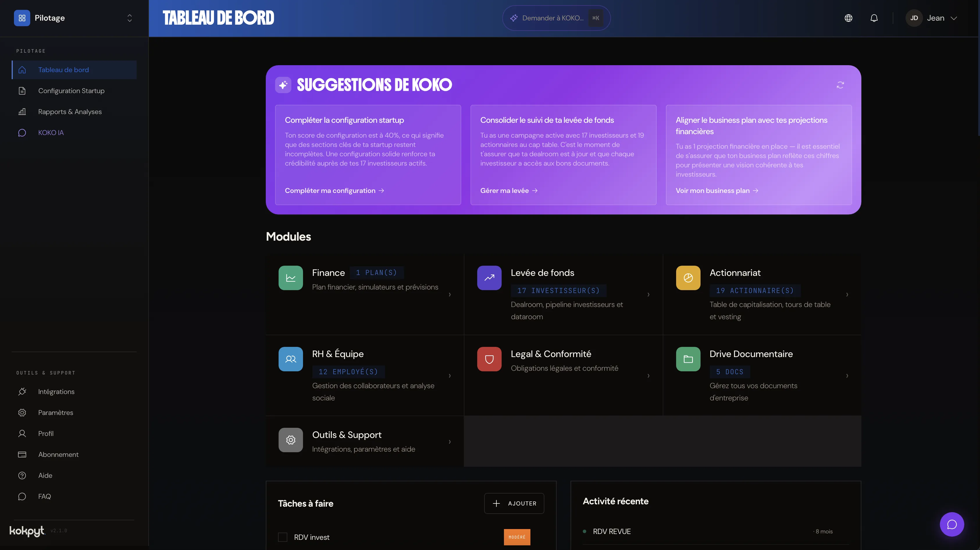The image size is (980, 550).
Task: Click the Rapports bar chart icon
Action: 22,111
